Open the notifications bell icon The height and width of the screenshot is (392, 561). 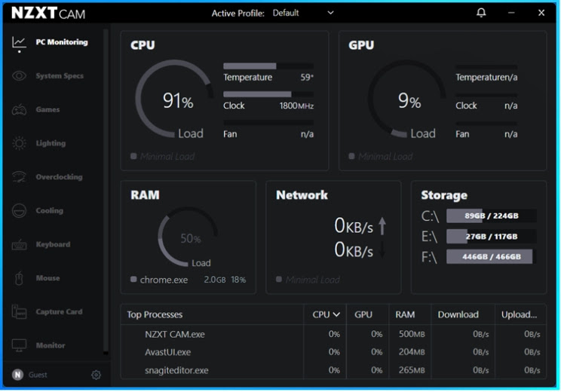pos(481,13)
